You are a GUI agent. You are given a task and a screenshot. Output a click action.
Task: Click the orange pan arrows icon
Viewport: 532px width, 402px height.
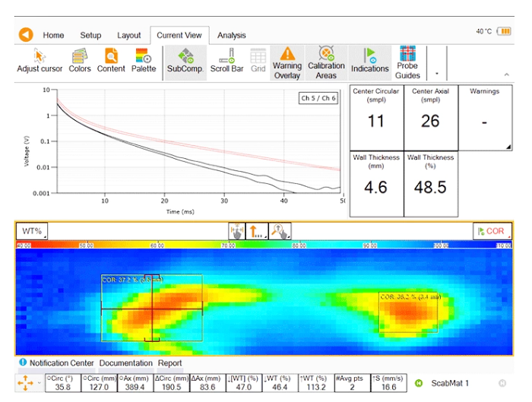[24, 384]
